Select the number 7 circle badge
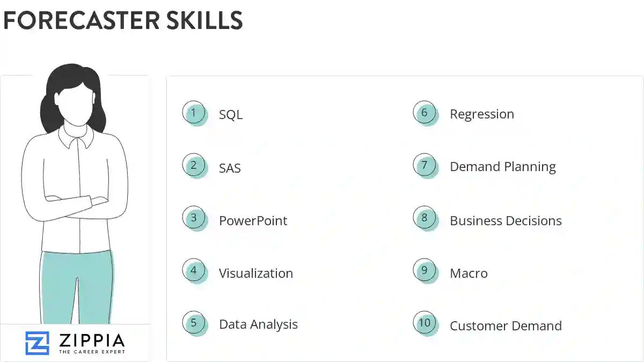644x362 pixels. coord(425,165)
